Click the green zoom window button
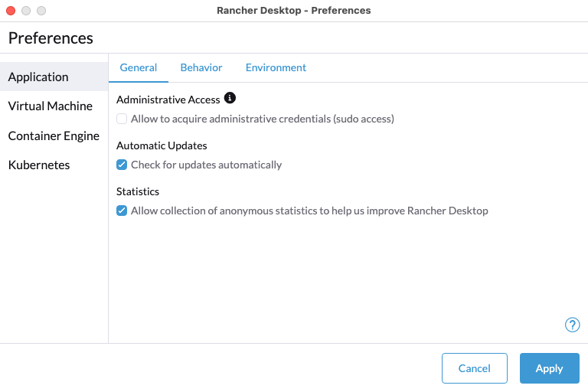This screenshot has width=588, height=392. click(x=41, y=11)
